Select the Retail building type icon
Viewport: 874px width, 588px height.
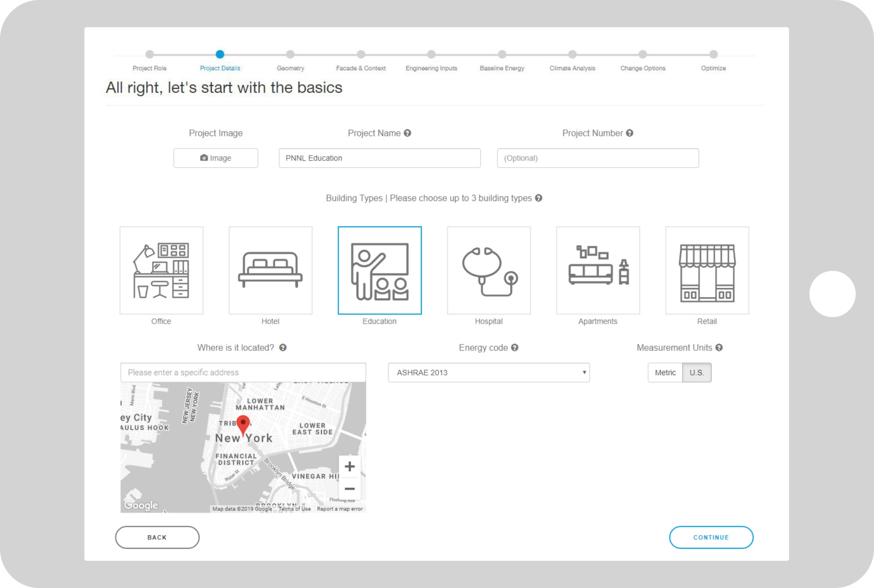(x=707, y=270)
